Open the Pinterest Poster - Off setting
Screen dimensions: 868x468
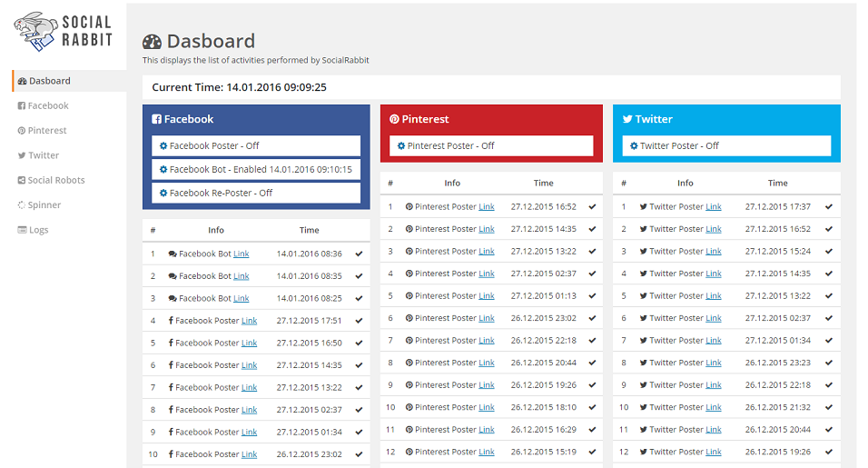point(491,145)
